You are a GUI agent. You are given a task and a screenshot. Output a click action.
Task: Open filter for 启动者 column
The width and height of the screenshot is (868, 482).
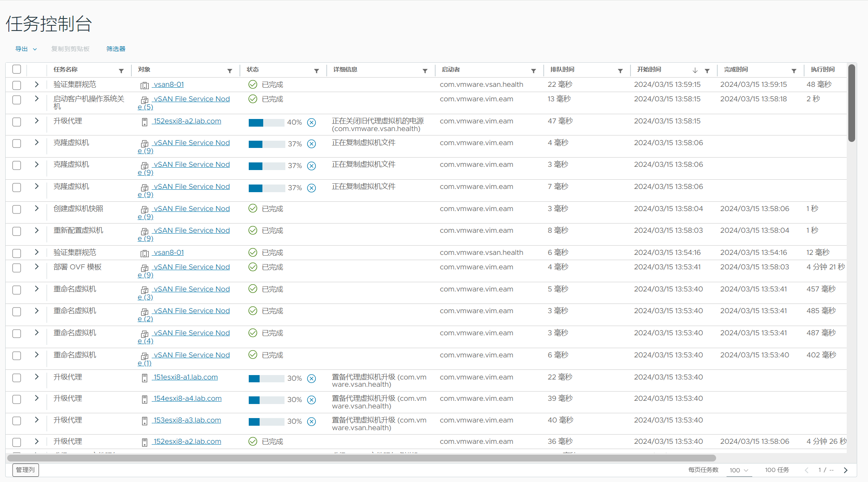coord(533,71)
